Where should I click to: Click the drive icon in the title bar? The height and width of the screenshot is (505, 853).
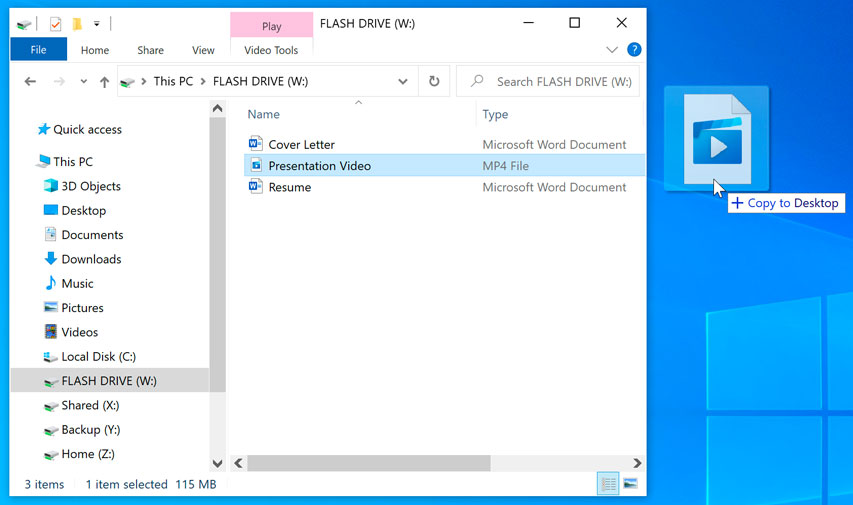coord(24,24)
